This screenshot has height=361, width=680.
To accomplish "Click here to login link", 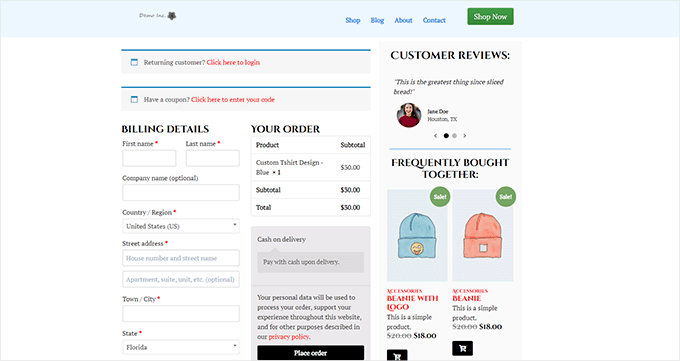I will (233, 62).
